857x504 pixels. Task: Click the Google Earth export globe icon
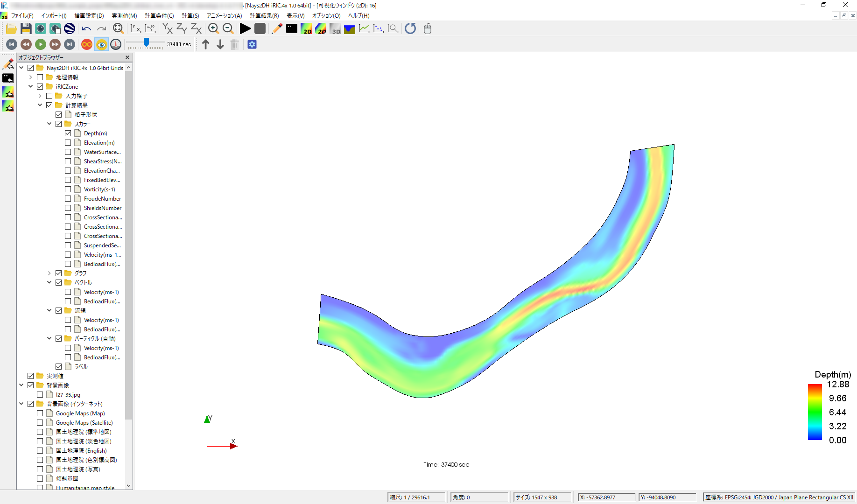click(x=70, y=29)
